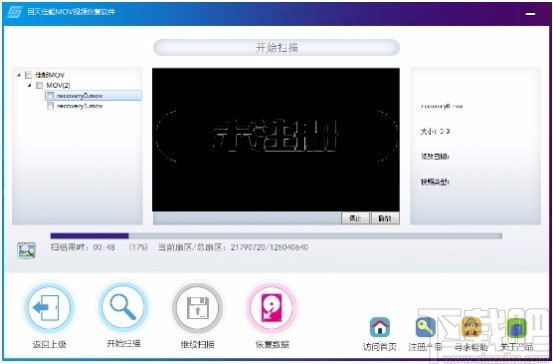Click the current sector count text
Viewport: 553px width, 364px height.
click(233, 247)
